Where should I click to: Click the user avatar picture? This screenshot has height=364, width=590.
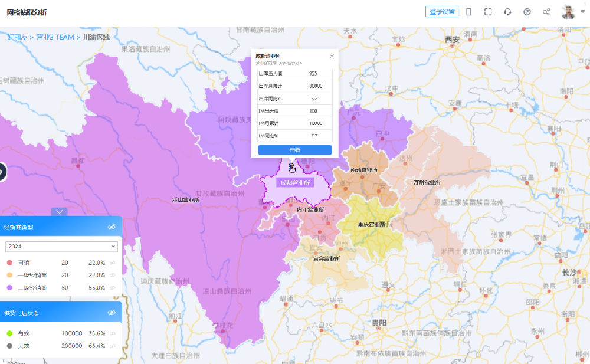pos(568,12)
